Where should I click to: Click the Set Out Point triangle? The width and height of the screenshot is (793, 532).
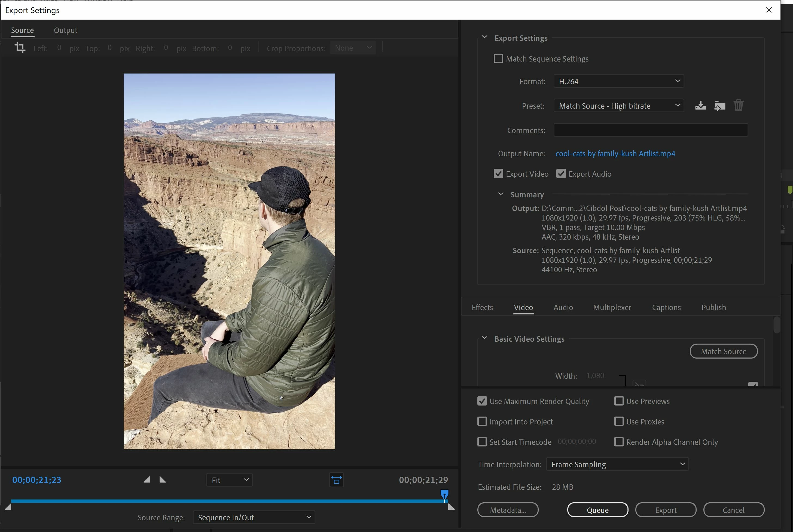[x=163, y=479]
